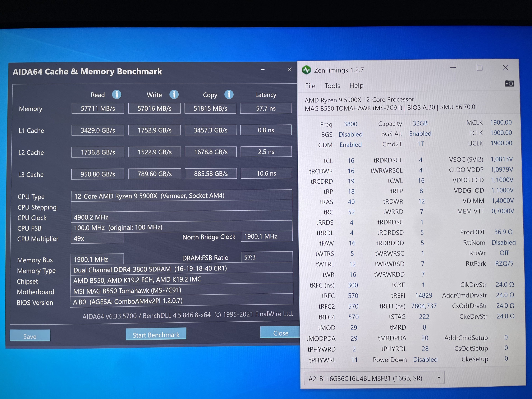Click the Start Benchmark button
The image size is (532, 399).
pyautogui.click(x=156, y=334)
